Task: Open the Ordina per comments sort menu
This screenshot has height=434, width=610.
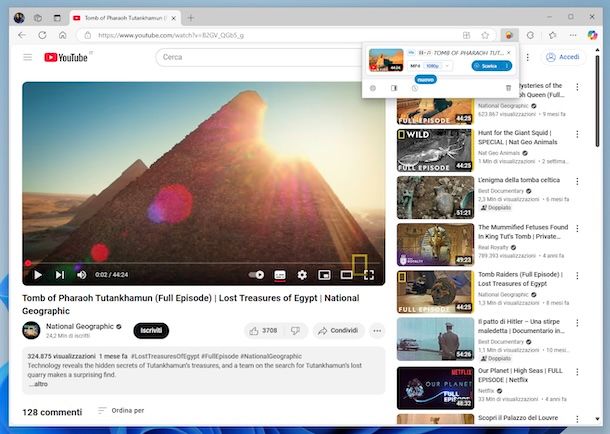Action: (121, 411)
